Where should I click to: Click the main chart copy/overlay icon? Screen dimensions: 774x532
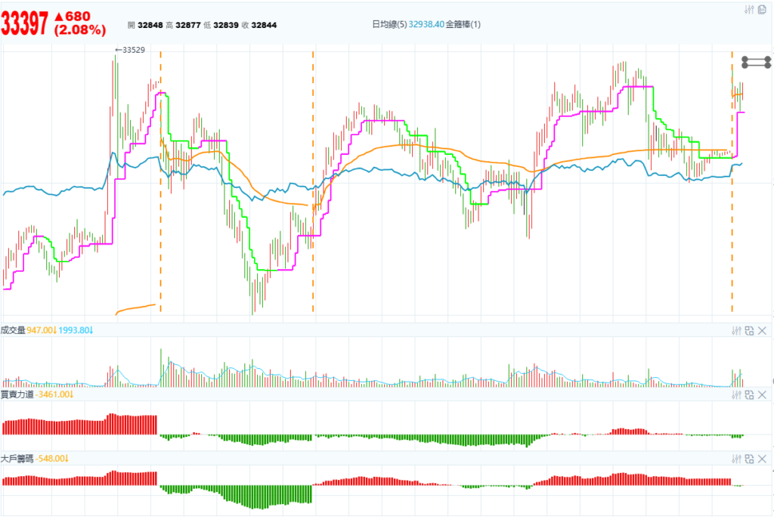click(x=762, y=10)
